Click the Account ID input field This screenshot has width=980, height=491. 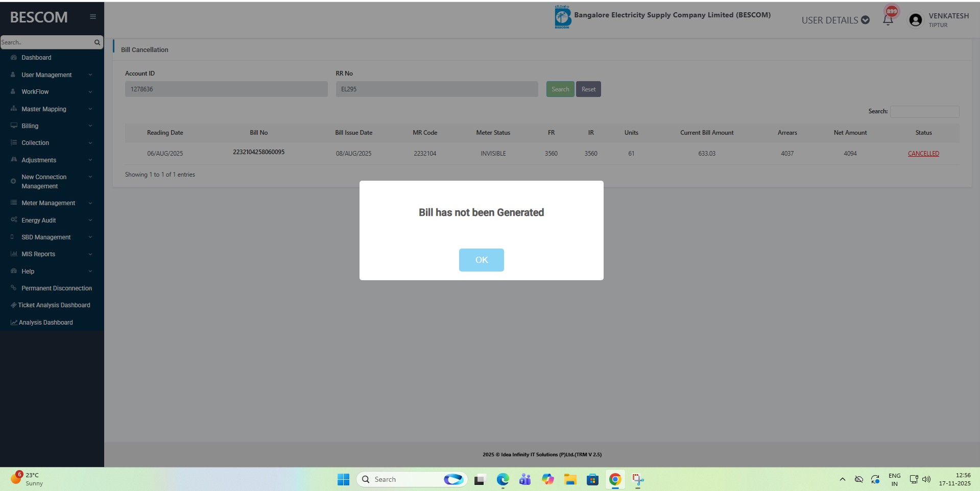click(x=226, y=89)
